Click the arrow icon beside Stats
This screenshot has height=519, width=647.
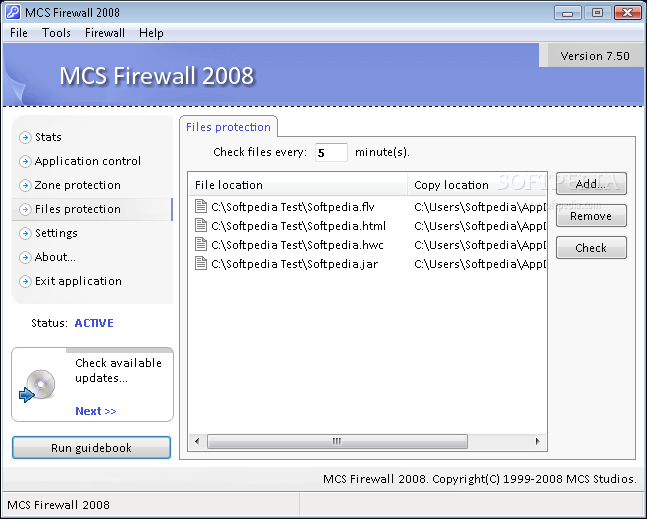pyautogui.click(x=25, y=137)
